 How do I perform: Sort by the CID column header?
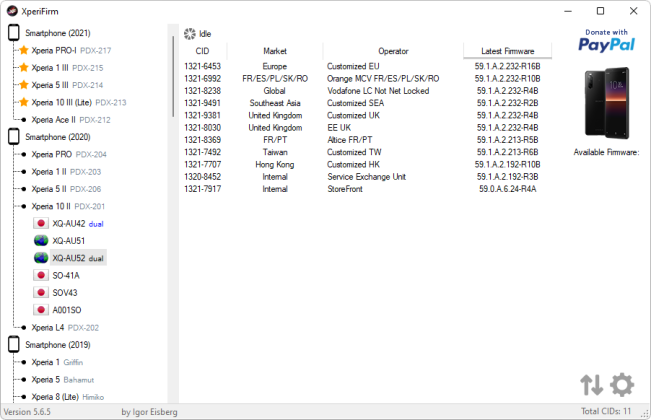(203, 51)
